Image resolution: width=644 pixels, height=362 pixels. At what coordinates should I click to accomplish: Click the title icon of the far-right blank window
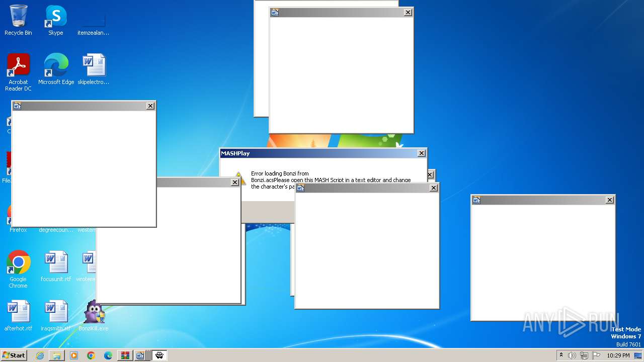(x=476, y=200)
